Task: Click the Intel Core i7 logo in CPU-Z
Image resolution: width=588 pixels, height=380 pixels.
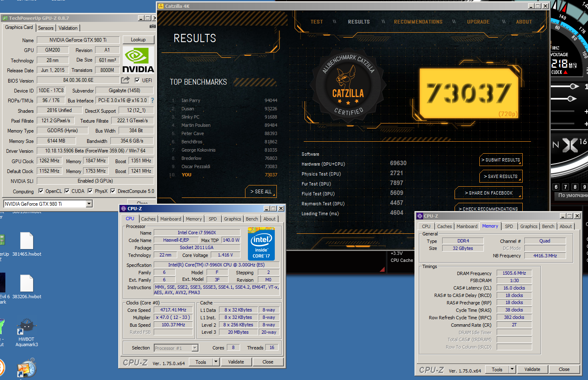Action: (x=262, y=244)
